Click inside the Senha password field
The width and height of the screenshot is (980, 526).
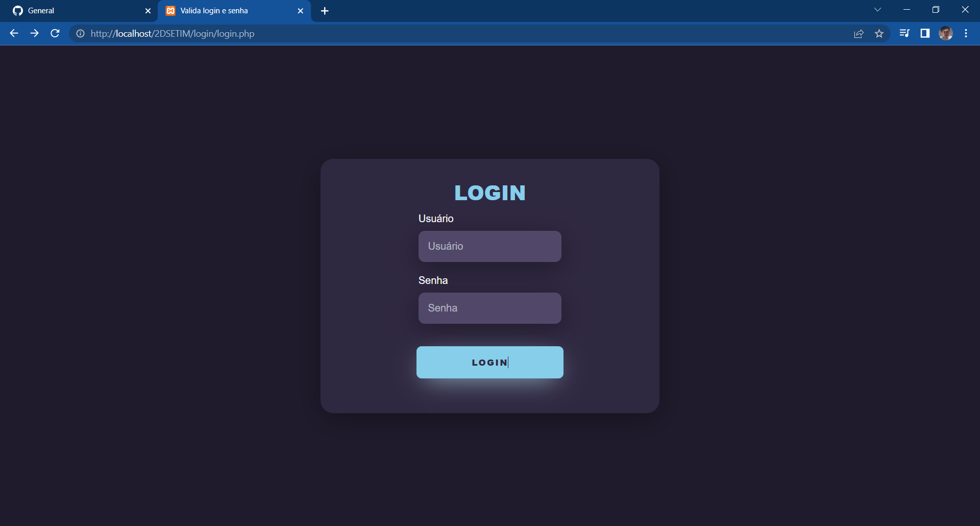[489, 308]
